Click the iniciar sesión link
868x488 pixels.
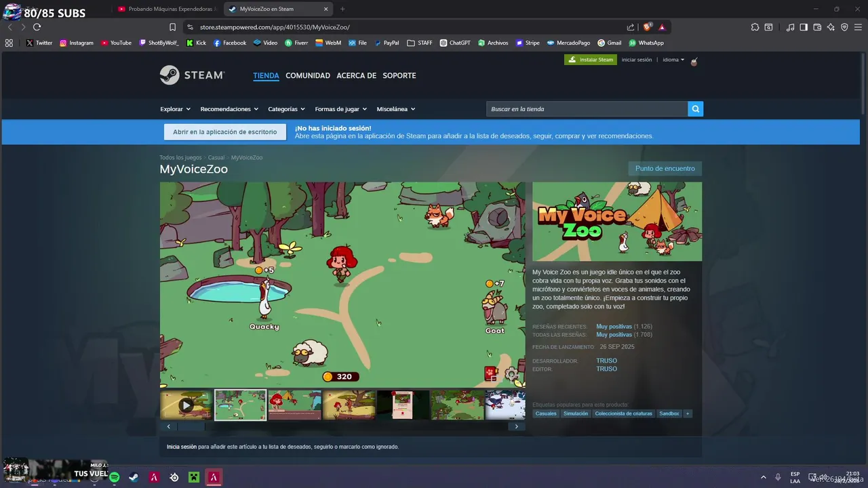tap(637, 60)
